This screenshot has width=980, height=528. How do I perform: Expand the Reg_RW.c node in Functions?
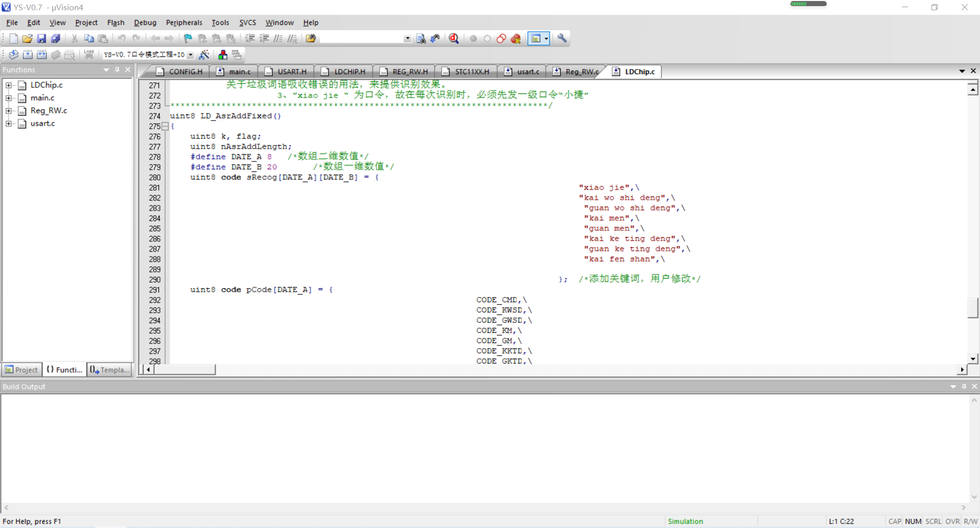click(9, 110)
